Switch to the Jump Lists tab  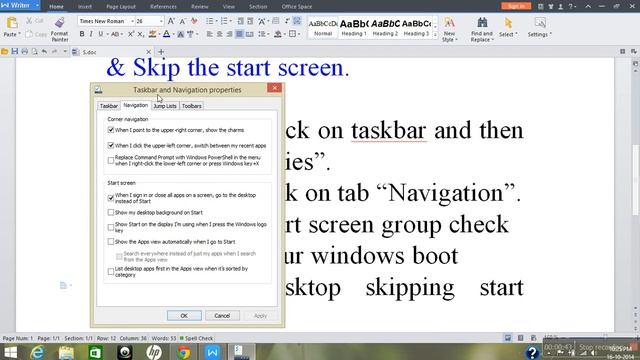tap(165, 106)
